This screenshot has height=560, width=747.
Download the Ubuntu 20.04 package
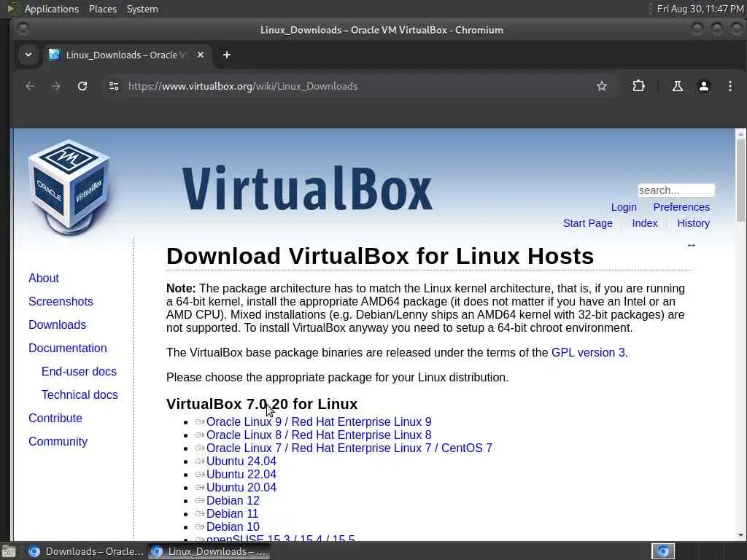241,487
